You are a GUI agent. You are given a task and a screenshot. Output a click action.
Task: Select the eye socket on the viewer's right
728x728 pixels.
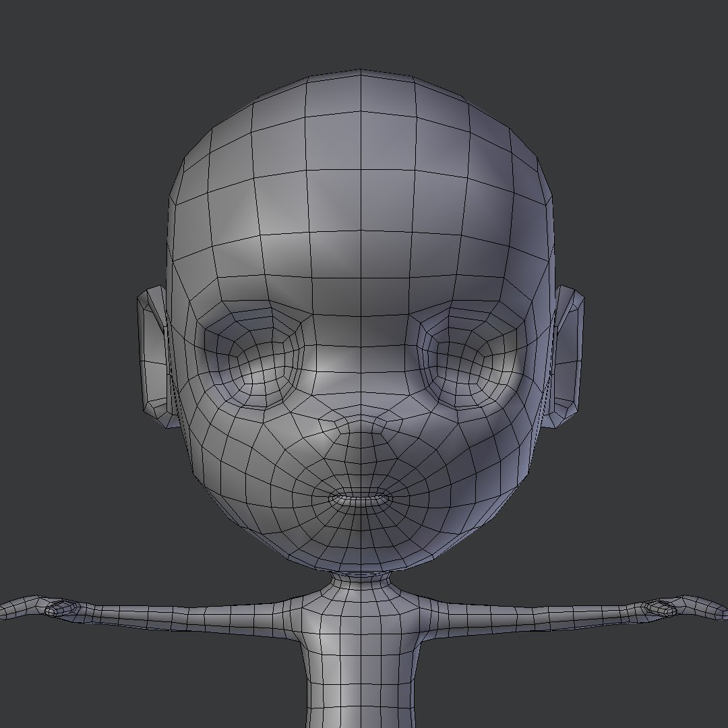[x=469, y=357]
